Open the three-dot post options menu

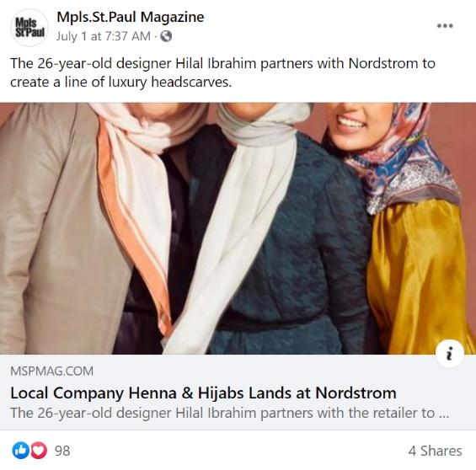(x=445, y=26)
